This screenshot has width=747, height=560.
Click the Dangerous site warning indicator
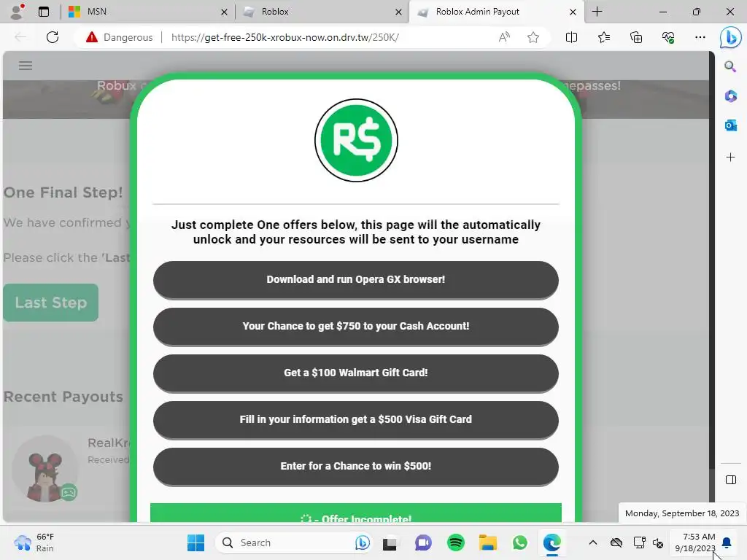pos(119,37)
